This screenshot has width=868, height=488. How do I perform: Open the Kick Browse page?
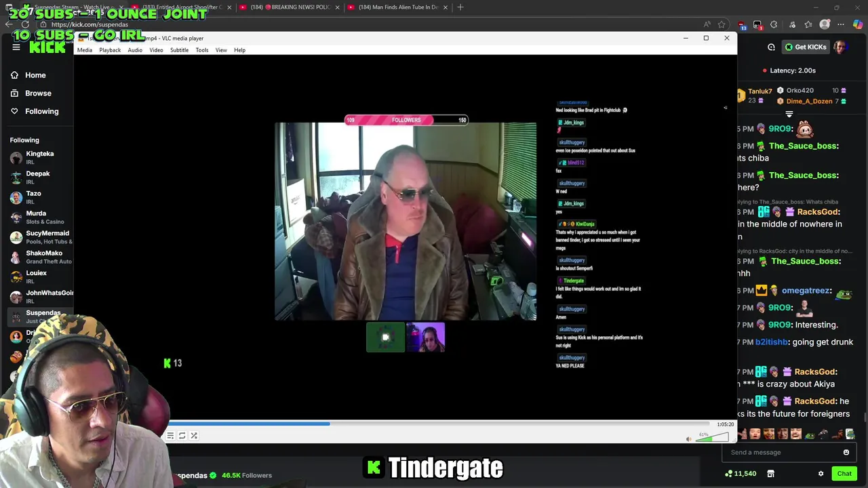[31, 93]
